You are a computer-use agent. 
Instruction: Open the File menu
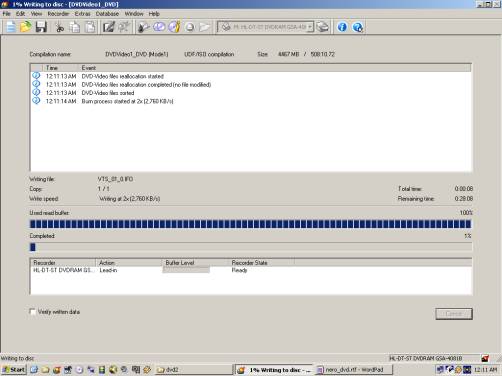tap(7, 14)
